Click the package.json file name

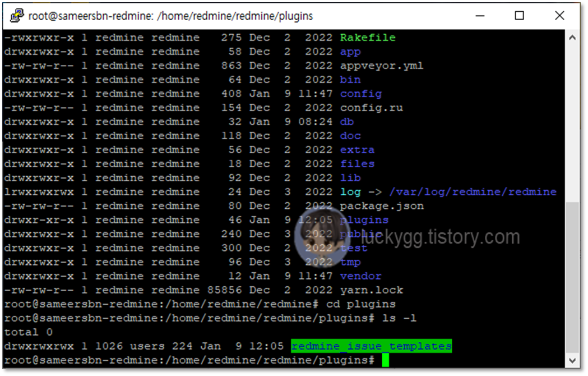(x=382, y=206)
